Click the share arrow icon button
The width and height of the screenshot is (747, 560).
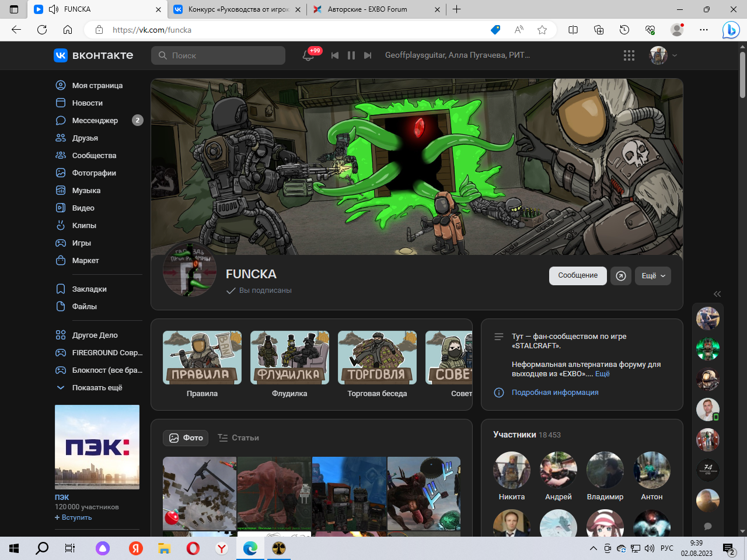pos(621,276)
